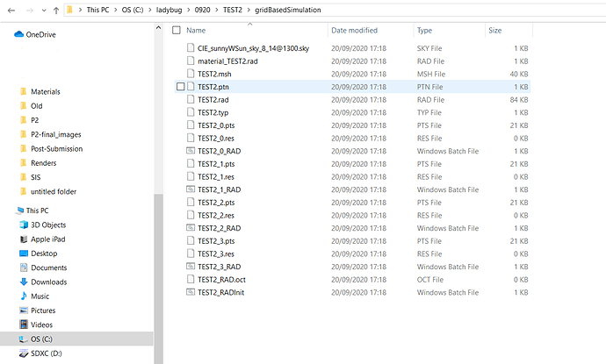606x364 pixels.
Task: Select the file name TEST2_2.pts
Action: click(x=216, y=203)
